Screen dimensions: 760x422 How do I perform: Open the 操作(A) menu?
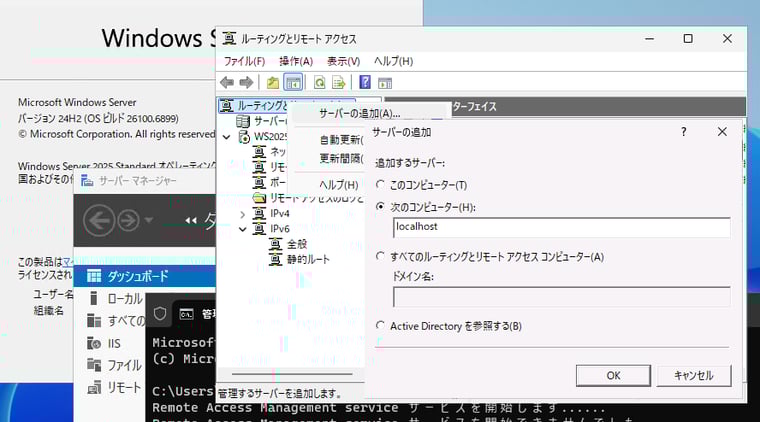coord(296,62)
